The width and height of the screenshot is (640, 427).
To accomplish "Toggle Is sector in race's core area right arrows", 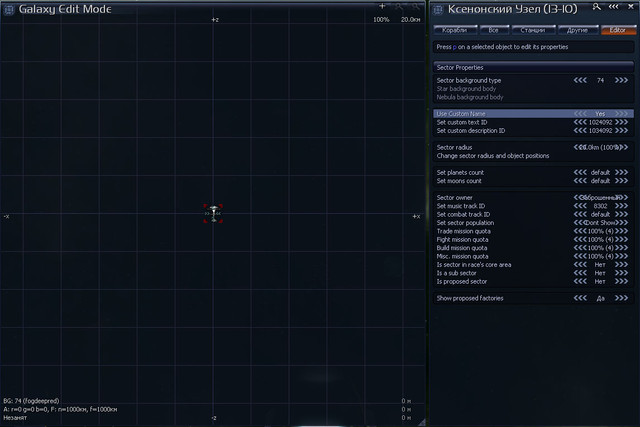I will (x=621, y=265).
